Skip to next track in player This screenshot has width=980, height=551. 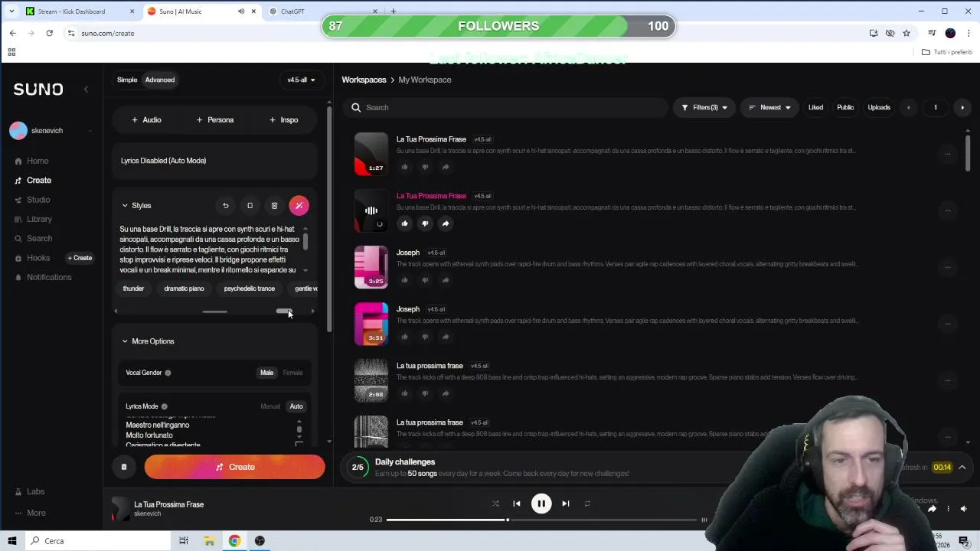(x=566, y=504)
